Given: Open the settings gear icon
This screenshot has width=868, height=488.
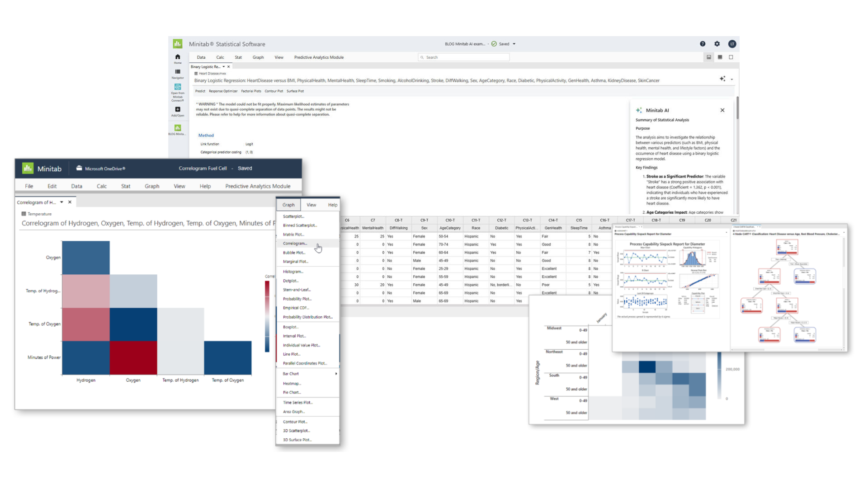Looking at the screenshot, I should pos(717,44).
